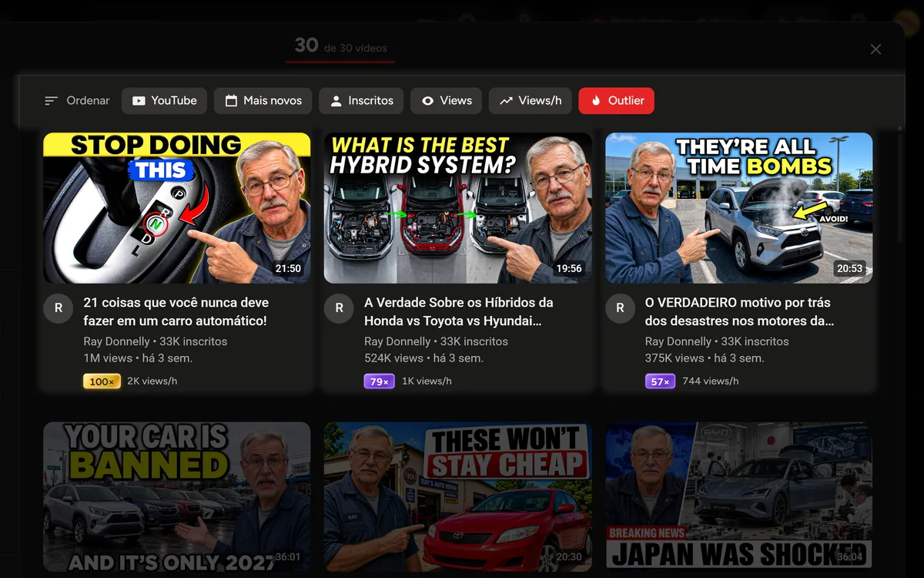924x578 pixels.
Task: Click Ray Donnelly channel under "21 coisas" video
Action: pyautogui.click(x=117, y=341)
